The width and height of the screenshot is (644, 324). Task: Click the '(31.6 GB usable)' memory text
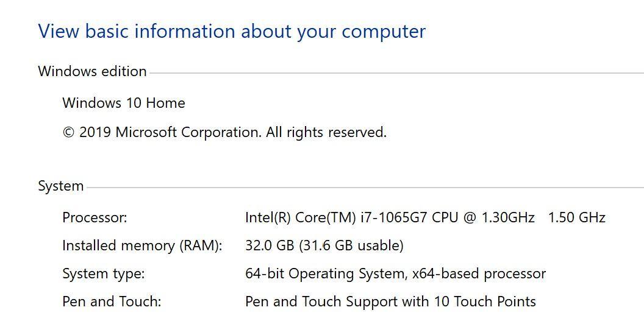[x=351, y=245]
